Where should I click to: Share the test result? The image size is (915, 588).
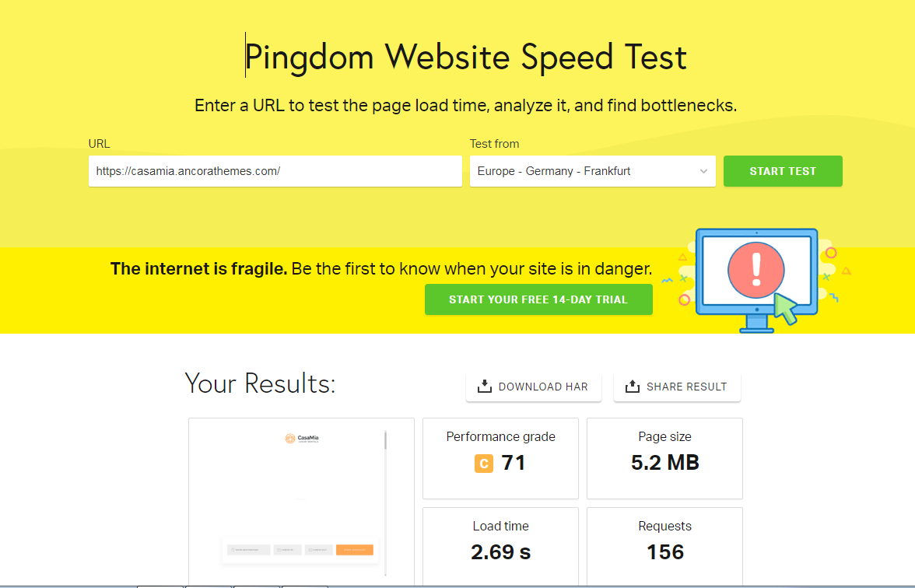pyautogui.click(x=677, y=387)
